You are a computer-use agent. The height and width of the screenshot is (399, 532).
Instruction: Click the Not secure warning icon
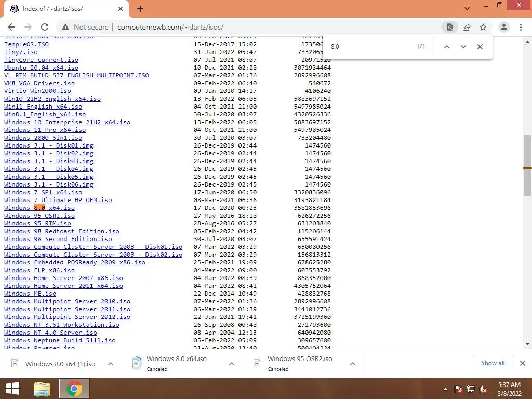tap(65, 27)
